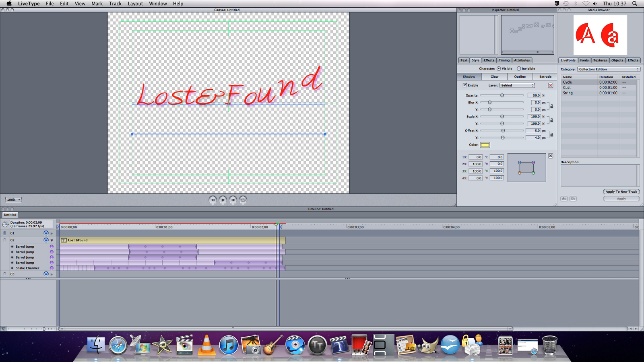Switch to the Textures tab in Media Browser

(x=600, y=60)
